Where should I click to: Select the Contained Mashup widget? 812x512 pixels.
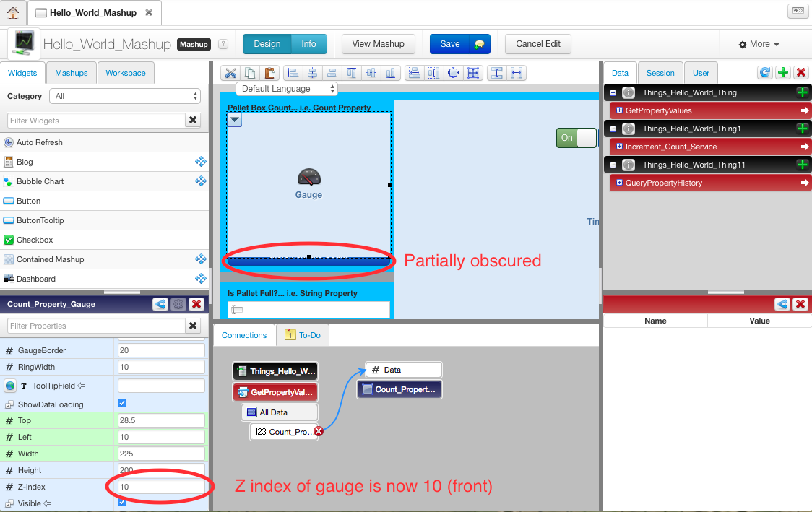(x=104, y=259)
